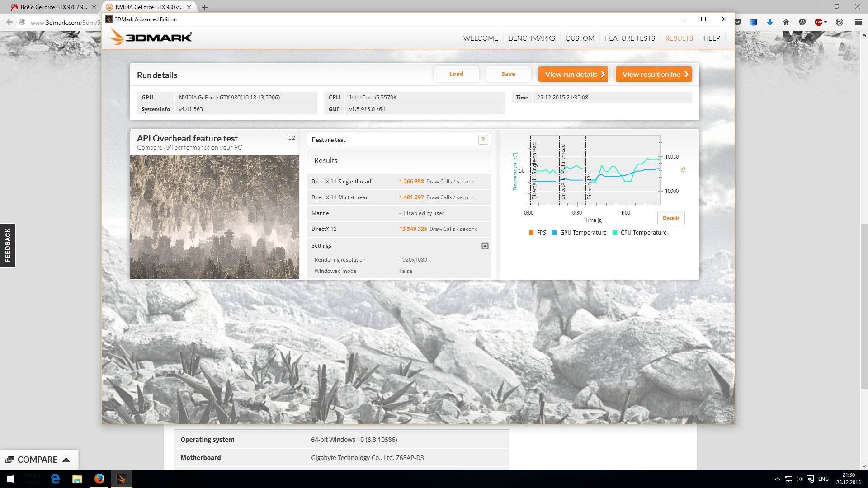Show hidden system tray icons
The image size is (868, 488).
[x=777, y=479]
